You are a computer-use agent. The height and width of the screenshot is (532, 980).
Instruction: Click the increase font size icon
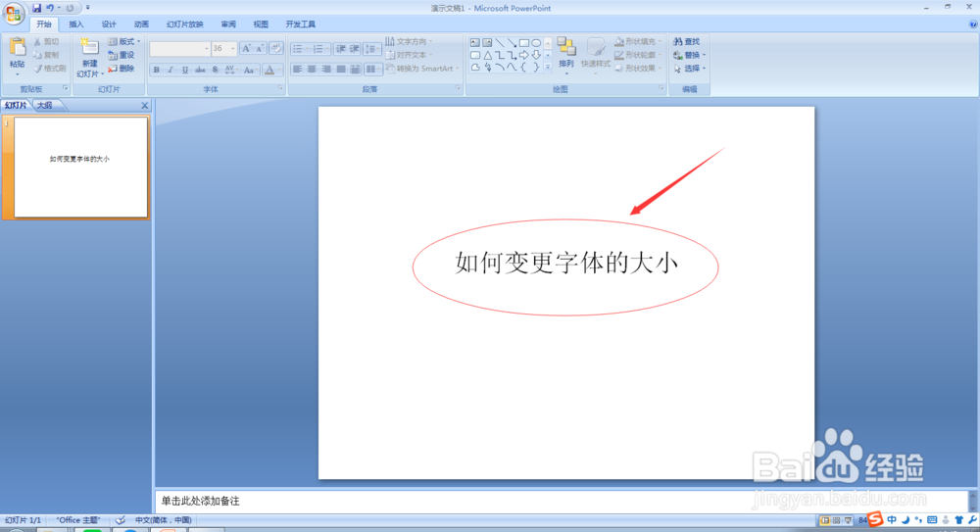[x=246, y=48]
